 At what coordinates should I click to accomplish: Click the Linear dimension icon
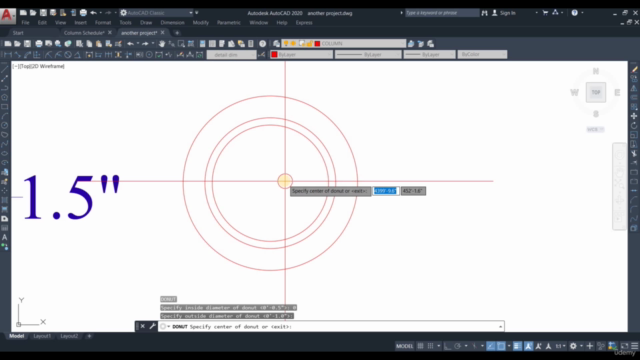(7, 55)
